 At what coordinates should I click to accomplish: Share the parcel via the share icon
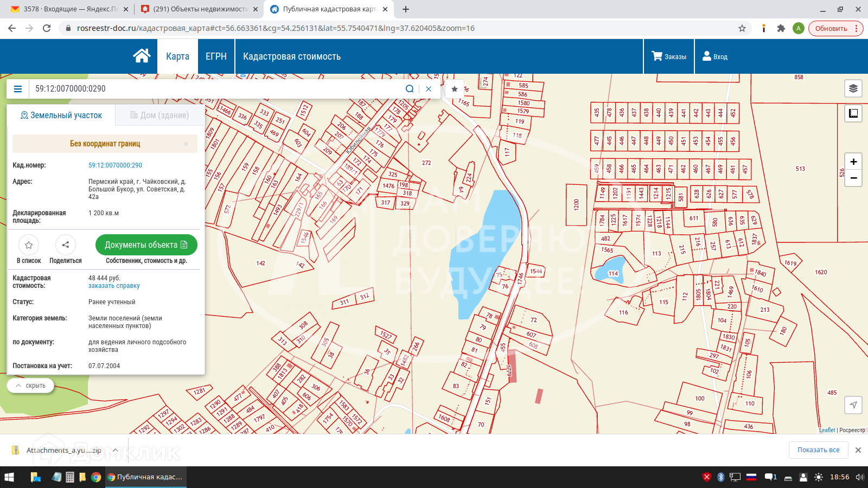coord(66,245)
